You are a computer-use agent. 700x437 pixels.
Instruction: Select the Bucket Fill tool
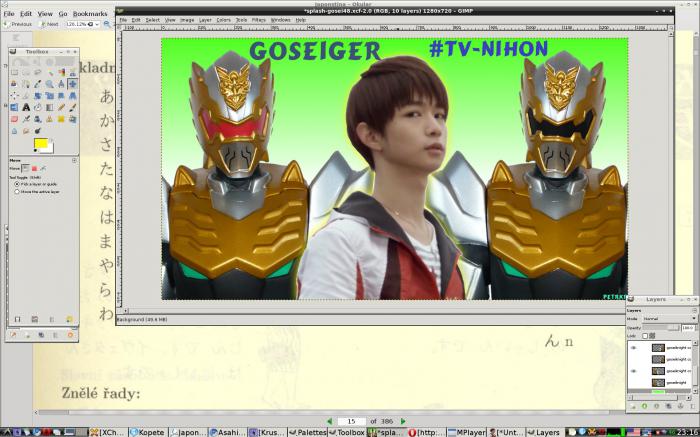[x=38, y=107]
